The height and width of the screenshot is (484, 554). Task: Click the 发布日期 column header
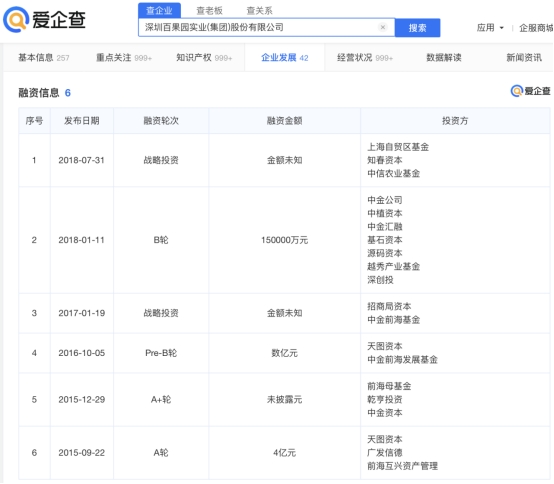[x=82, y=121]
